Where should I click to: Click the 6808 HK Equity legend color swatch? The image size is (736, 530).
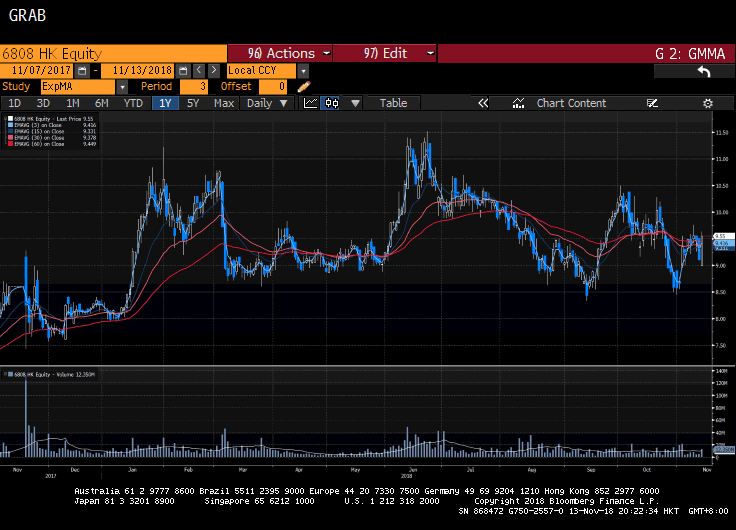(x=10, y=119)
